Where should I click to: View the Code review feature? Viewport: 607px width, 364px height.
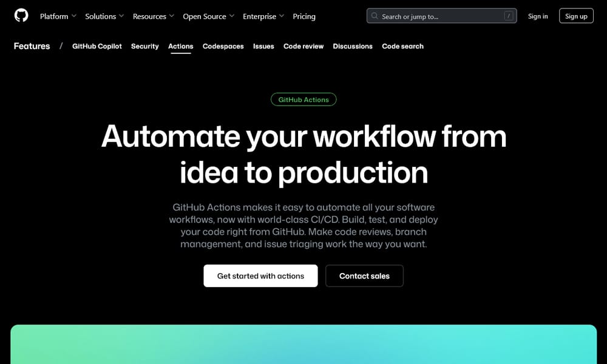[303, 46]
